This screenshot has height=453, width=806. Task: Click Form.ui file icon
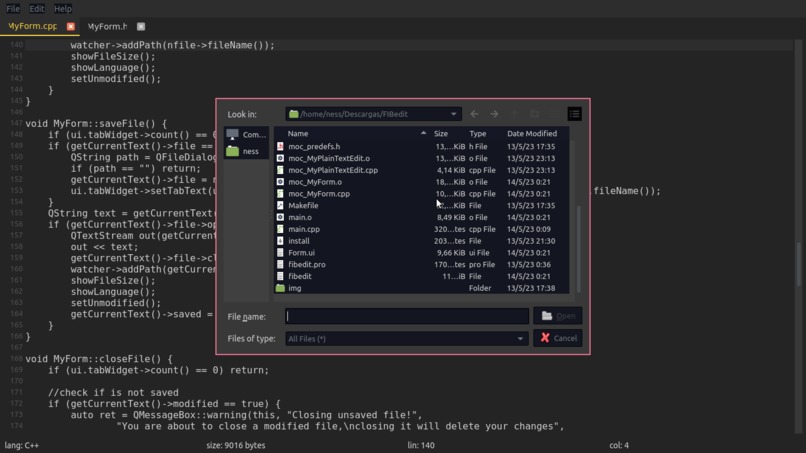[x=280, y=253]
